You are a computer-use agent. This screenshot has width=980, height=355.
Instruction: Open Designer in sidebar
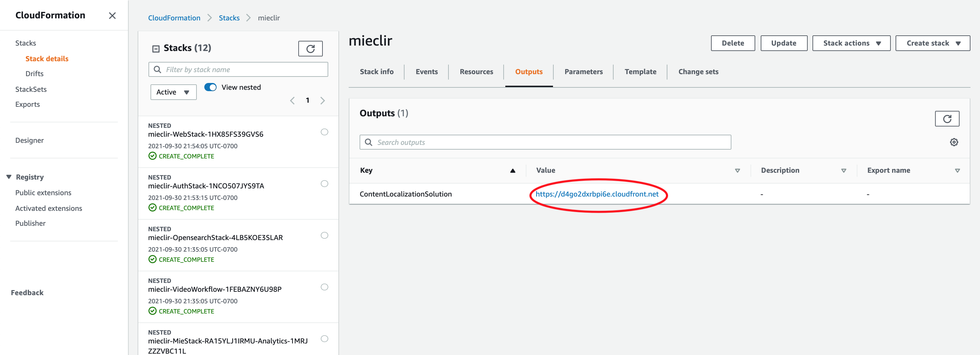point(29,140)
